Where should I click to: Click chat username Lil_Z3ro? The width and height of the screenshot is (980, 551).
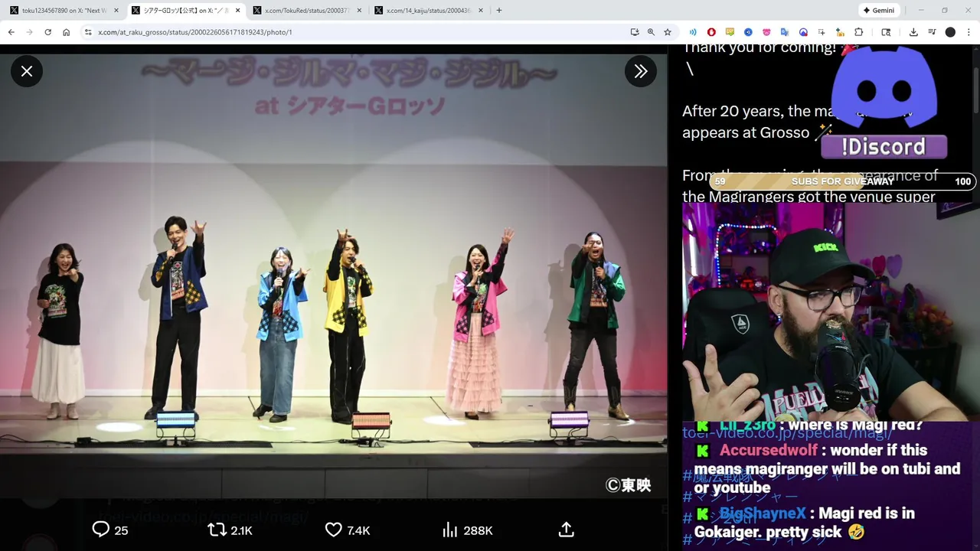pyautogui.click(x=748, y=425)
